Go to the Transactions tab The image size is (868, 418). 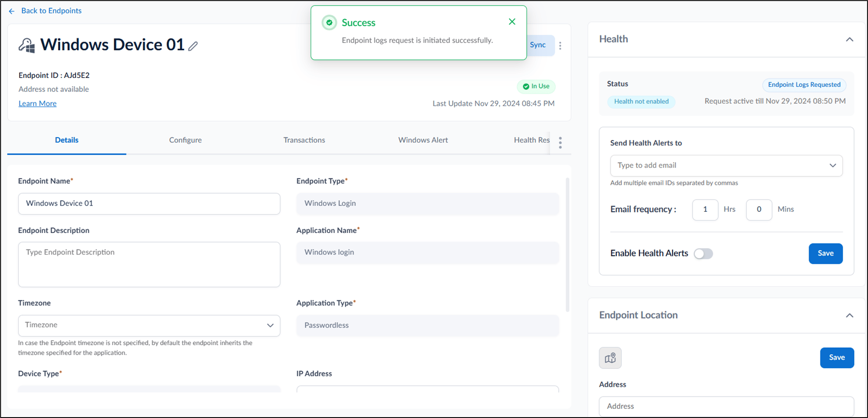tap(304, 140)
